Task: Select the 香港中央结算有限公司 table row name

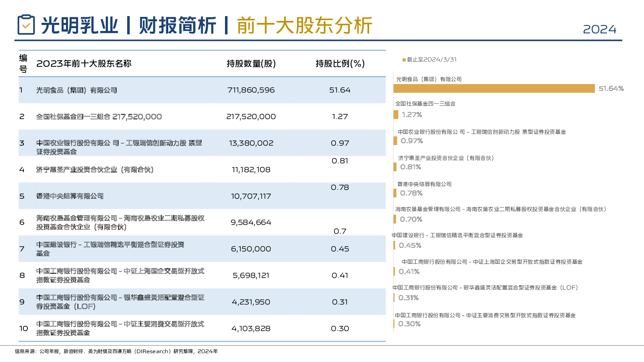Action: 70,196
